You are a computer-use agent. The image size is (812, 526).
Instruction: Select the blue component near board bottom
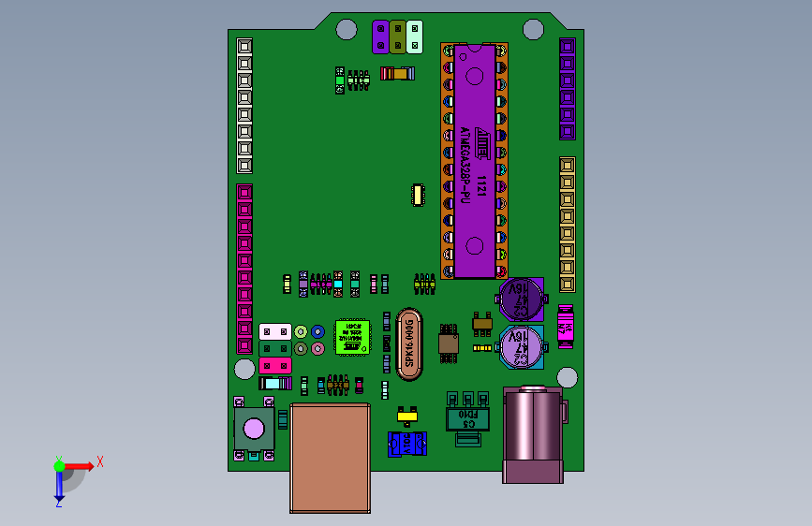[x=407, y=444]
